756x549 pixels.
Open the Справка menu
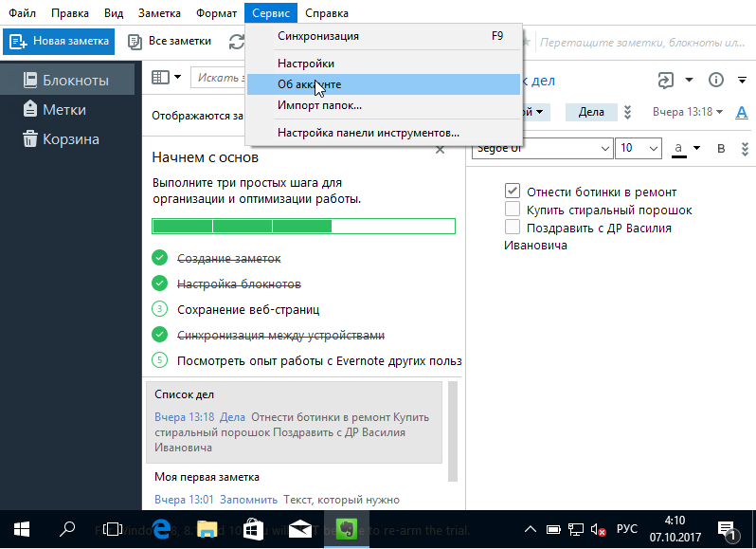pyautogui.click(x=327, y=13)
